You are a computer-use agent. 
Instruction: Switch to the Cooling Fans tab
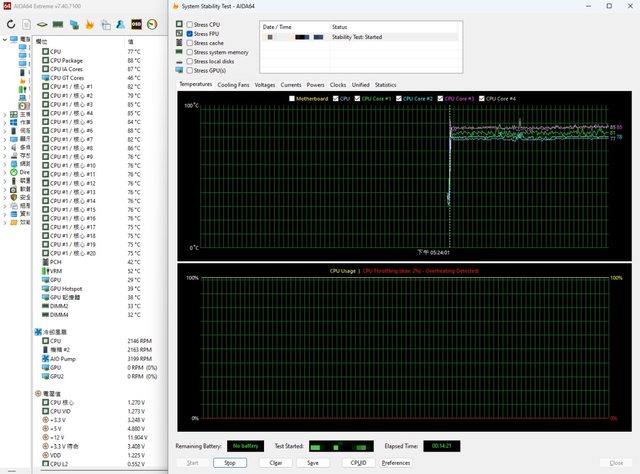[x=233, y=85]
